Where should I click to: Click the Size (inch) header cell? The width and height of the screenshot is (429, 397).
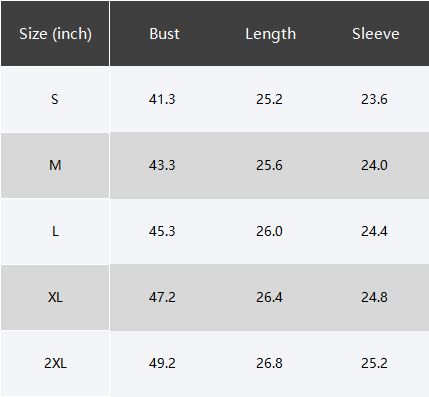(x=55, y=34)
